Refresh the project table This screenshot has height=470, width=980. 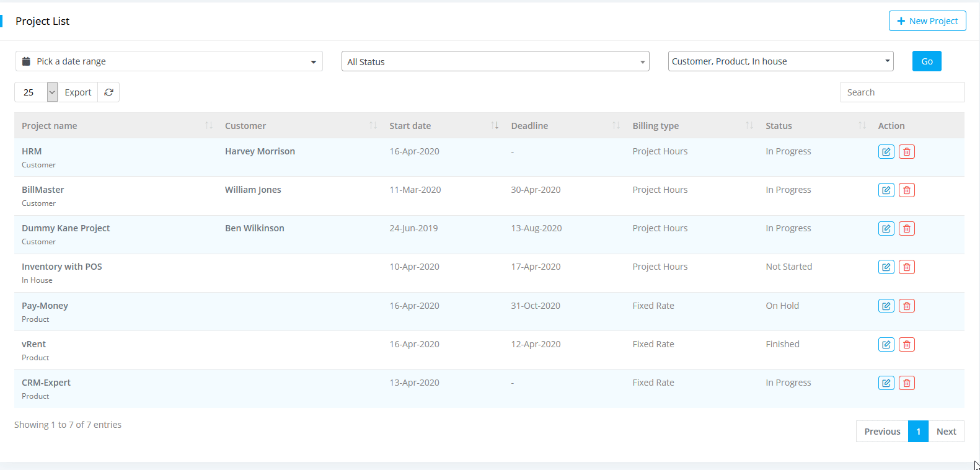[x=108, y=92]
